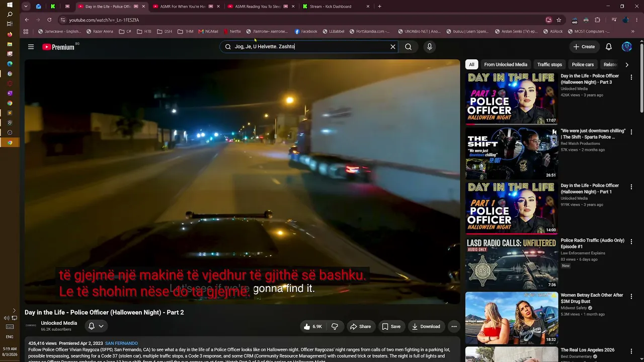Select the All filter chip
Screen dimensions: 644x362
tap(471, 64)
